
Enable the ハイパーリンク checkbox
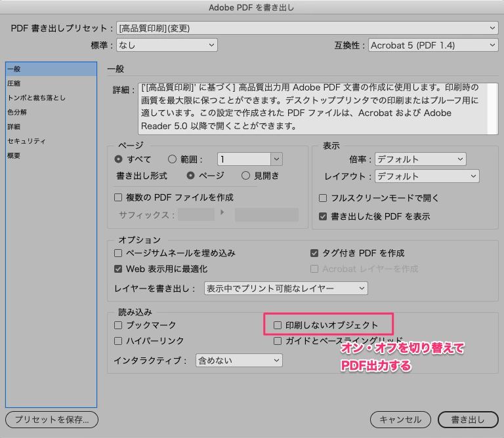point(118,341)
